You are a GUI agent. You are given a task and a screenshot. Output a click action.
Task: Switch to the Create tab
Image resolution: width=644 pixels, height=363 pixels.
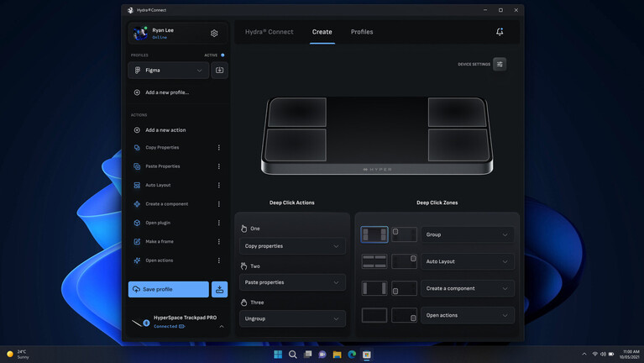click(x=322, y=32)
